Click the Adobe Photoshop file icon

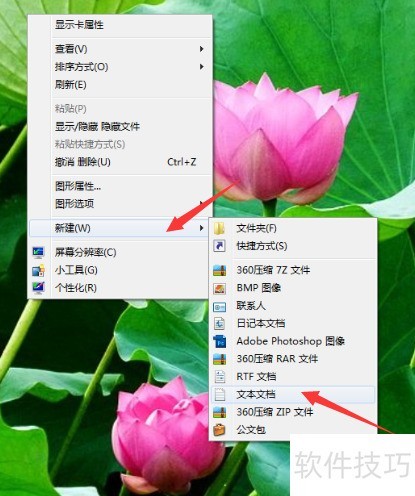point(219,341)
